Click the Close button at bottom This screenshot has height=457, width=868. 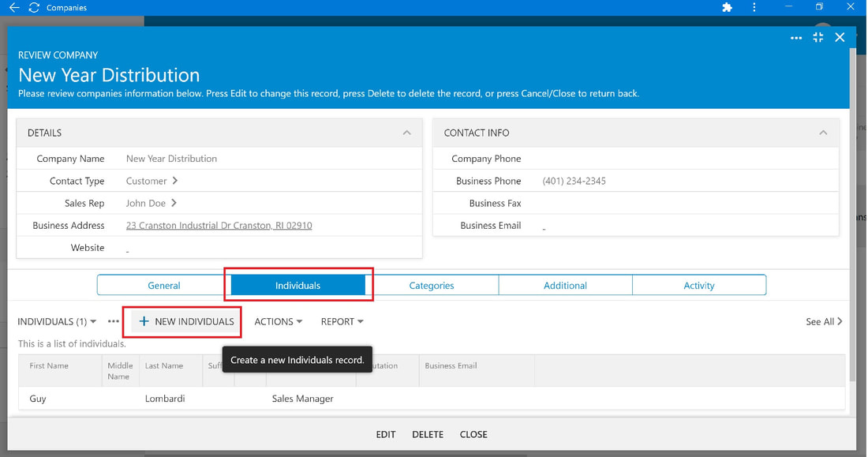click(474, 434)
